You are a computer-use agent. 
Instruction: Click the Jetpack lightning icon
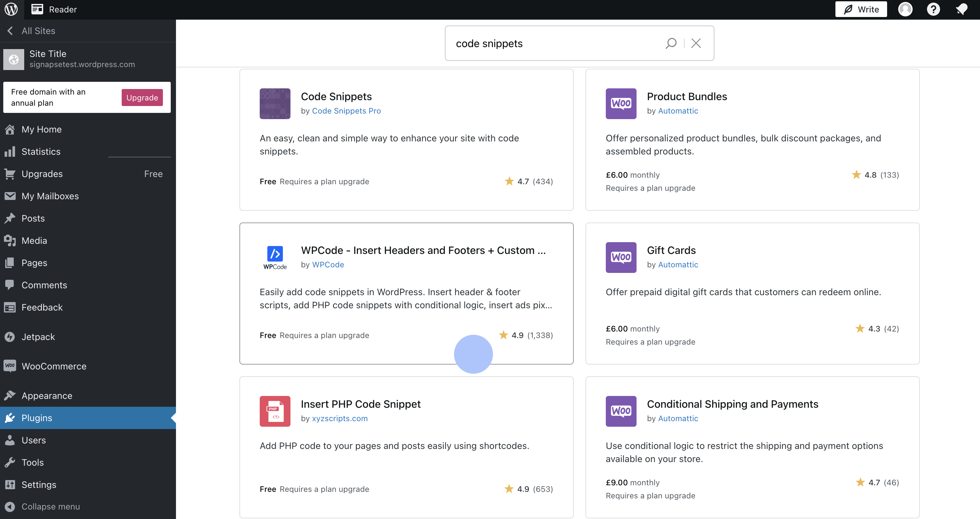[x=10, y=337]
